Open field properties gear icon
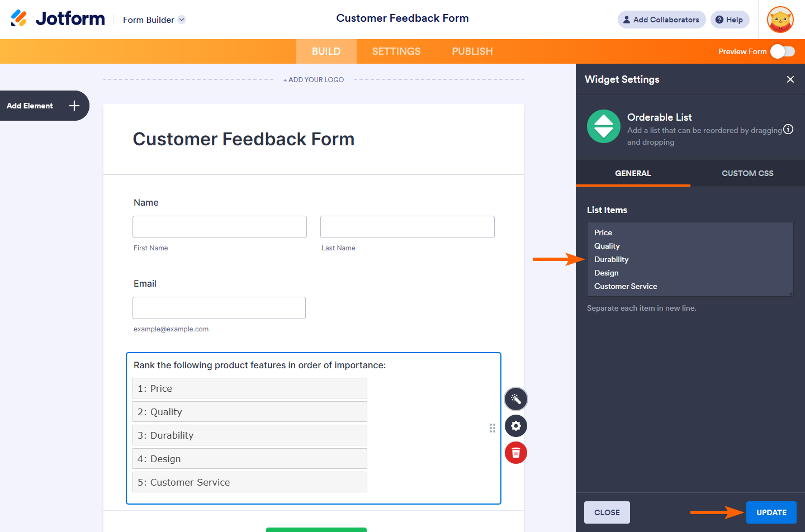Image resolution: width=805 pixels, height=532 pixels. click(516, 426)
